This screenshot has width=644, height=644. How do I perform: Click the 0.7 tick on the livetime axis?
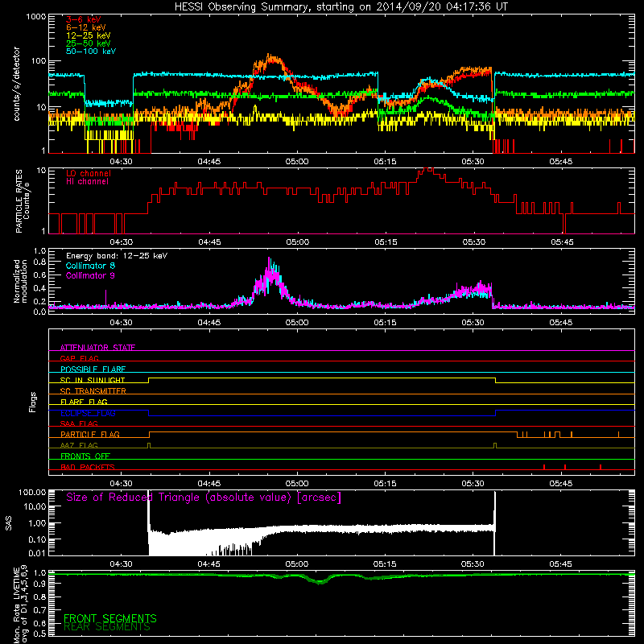(x=39, y=610)
